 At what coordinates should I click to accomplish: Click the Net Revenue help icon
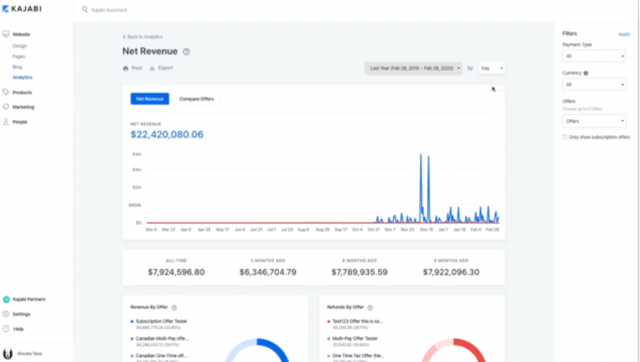pos(186,51)
